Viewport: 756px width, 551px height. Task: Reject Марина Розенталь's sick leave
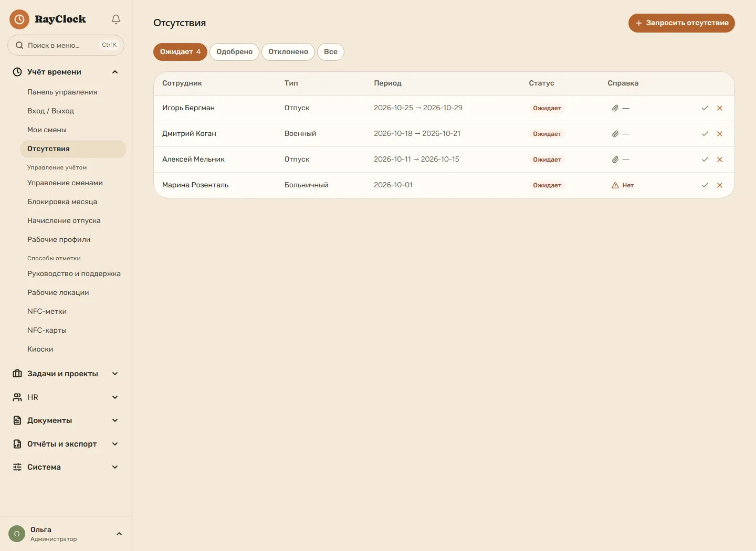(x=720, y=185)
